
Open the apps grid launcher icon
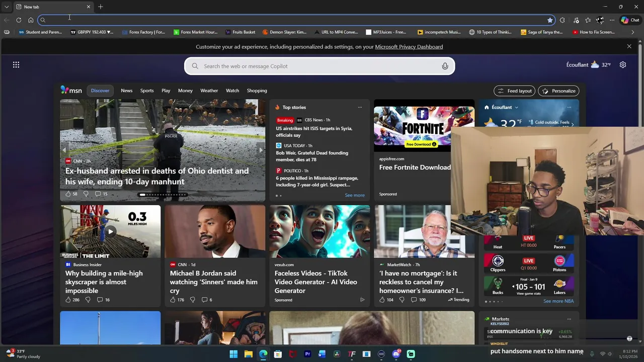pyautogui.click(x=16, y=64)
